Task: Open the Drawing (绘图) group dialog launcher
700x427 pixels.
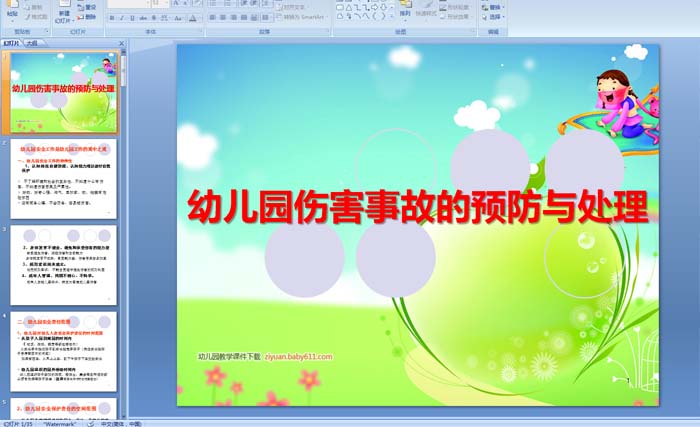Action: [473, 30]
